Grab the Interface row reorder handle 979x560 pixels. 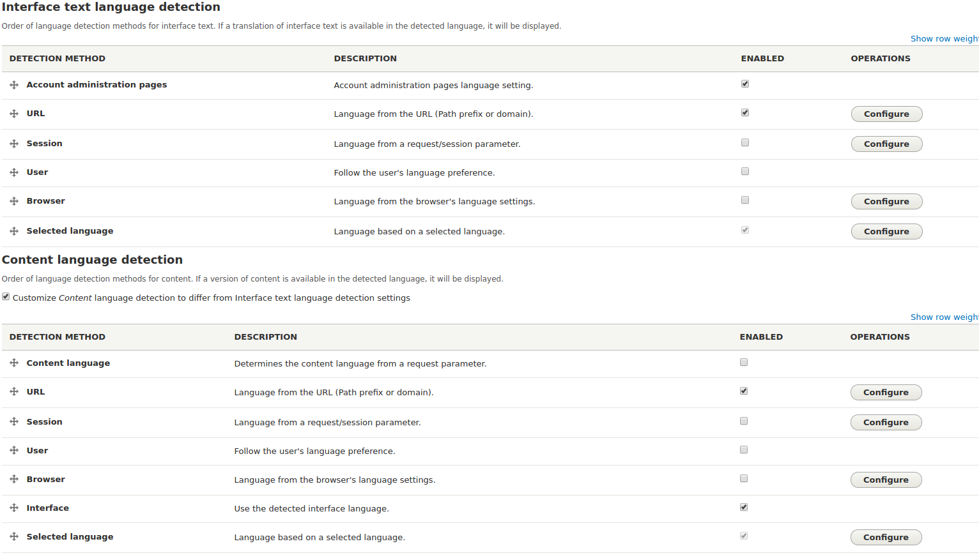[14, 507]
